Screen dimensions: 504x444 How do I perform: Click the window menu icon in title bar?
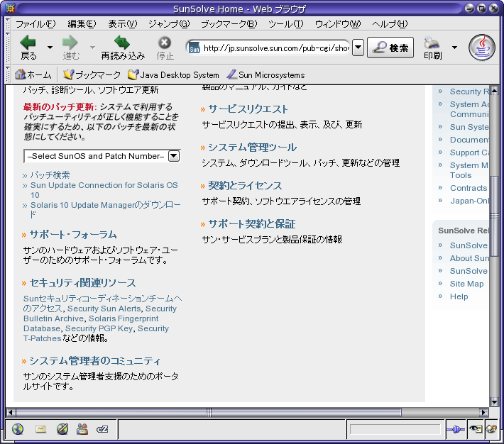click(x=10, y=8)
